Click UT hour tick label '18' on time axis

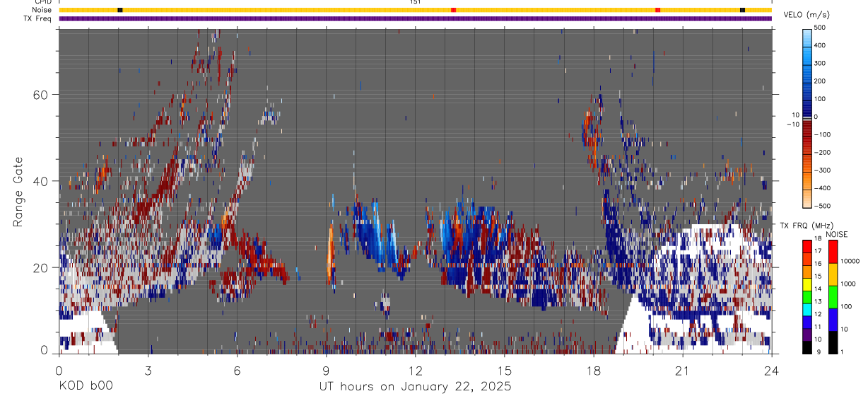[594, 371]
